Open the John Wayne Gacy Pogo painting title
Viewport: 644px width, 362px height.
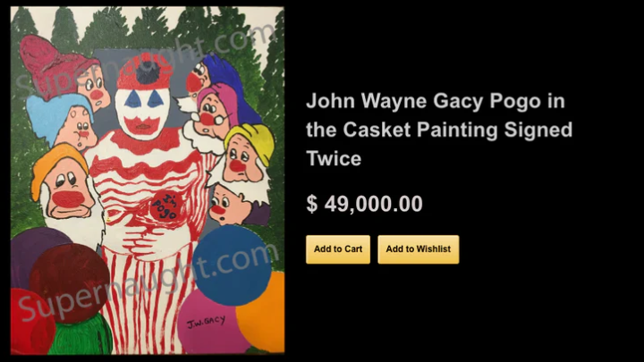click(439, 130)
